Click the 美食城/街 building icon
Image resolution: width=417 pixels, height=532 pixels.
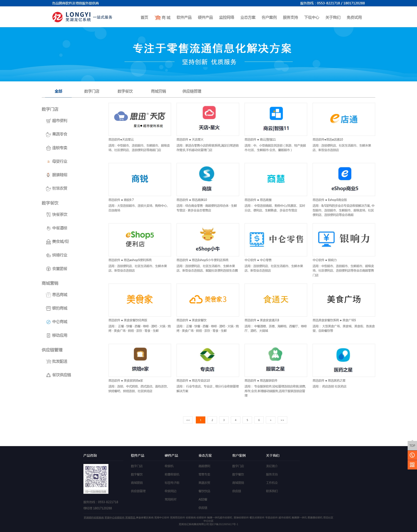(48, 242)
